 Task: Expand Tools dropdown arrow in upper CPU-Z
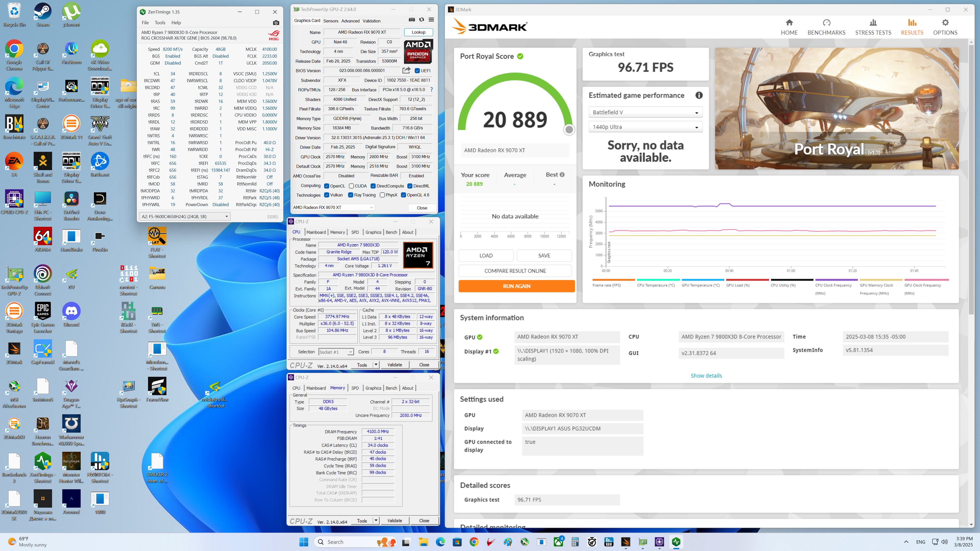click(376, 365)
